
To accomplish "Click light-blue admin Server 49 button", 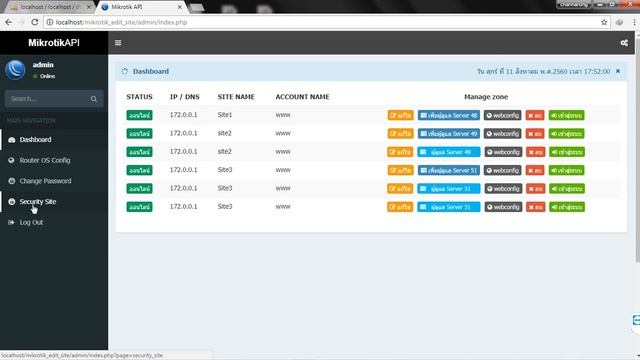I will 449,152.
